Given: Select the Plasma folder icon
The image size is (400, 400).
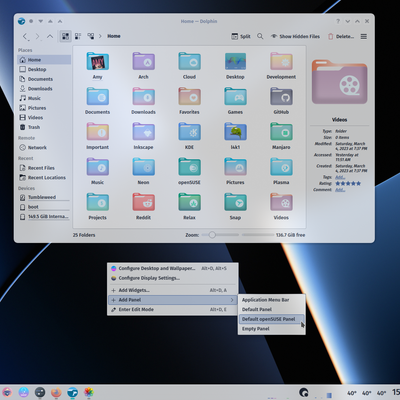Looking at the screenshot, I should pos(281,167).
